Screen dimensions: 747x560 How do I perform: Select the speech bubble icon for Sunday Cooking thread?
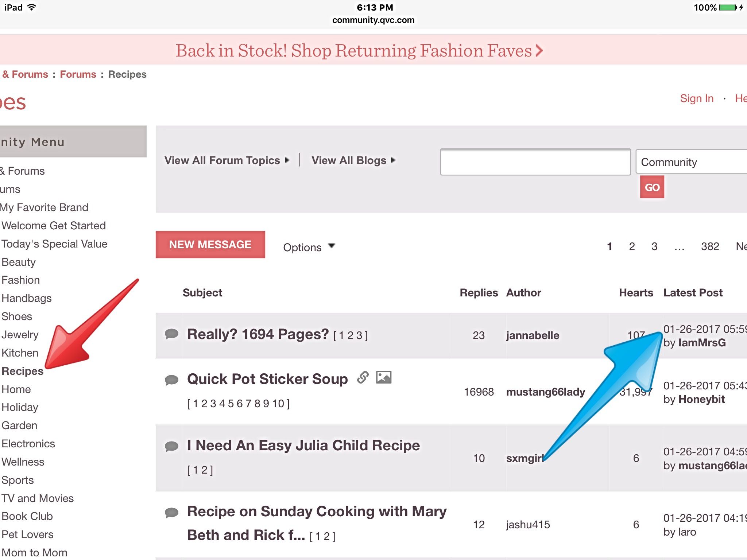[x=171, y=512]
